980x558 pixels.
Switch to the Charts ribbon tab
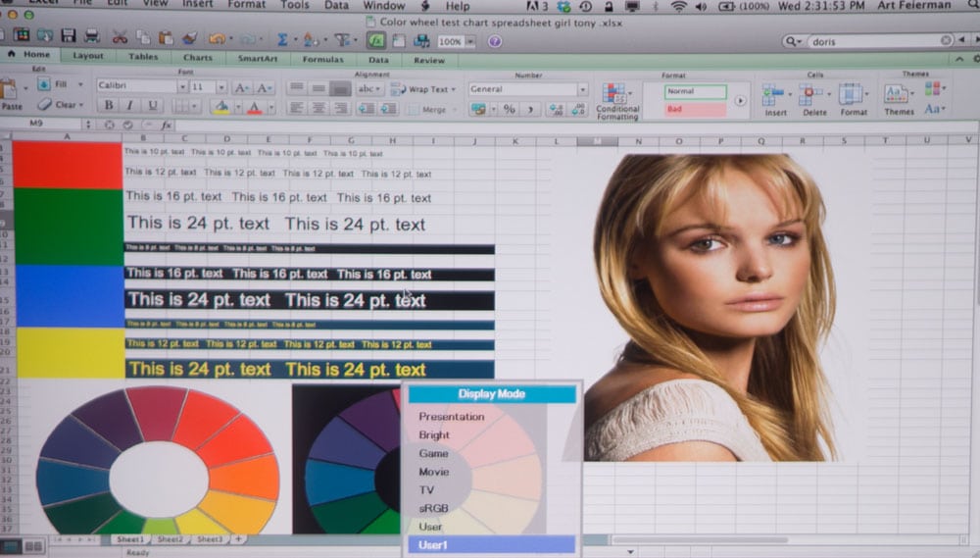coord(198,57)
